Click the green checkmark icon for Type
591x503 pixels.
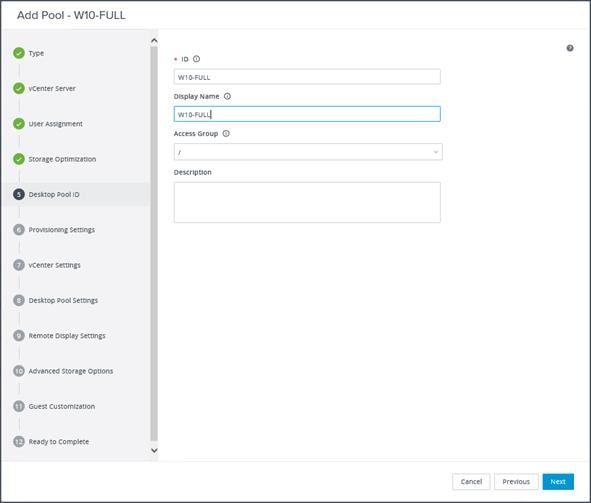(19, 53)
